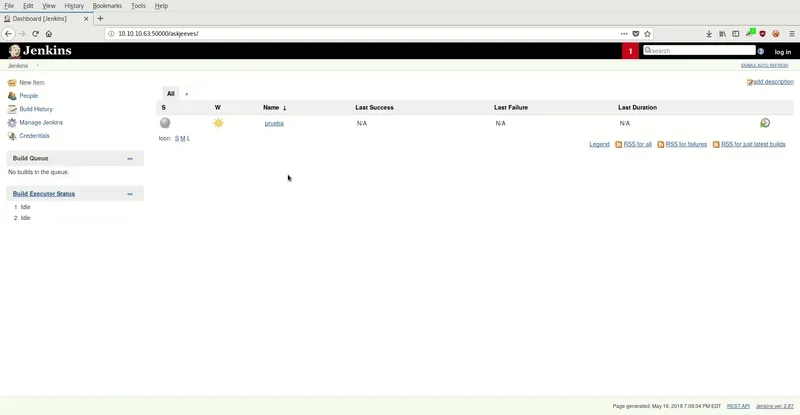
Task: Open the Bookmarks menu
Action: 107,6
